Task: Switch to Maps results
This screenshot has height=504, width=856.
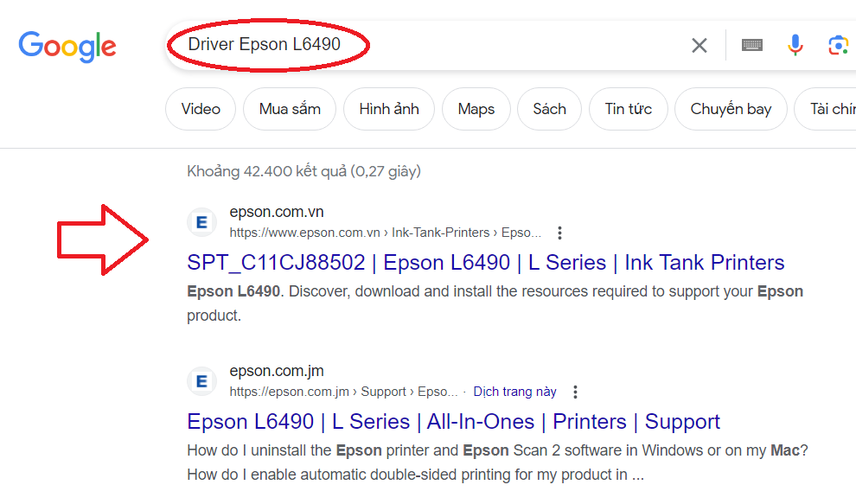Action: pyautogui.click(x=476, y=109)
